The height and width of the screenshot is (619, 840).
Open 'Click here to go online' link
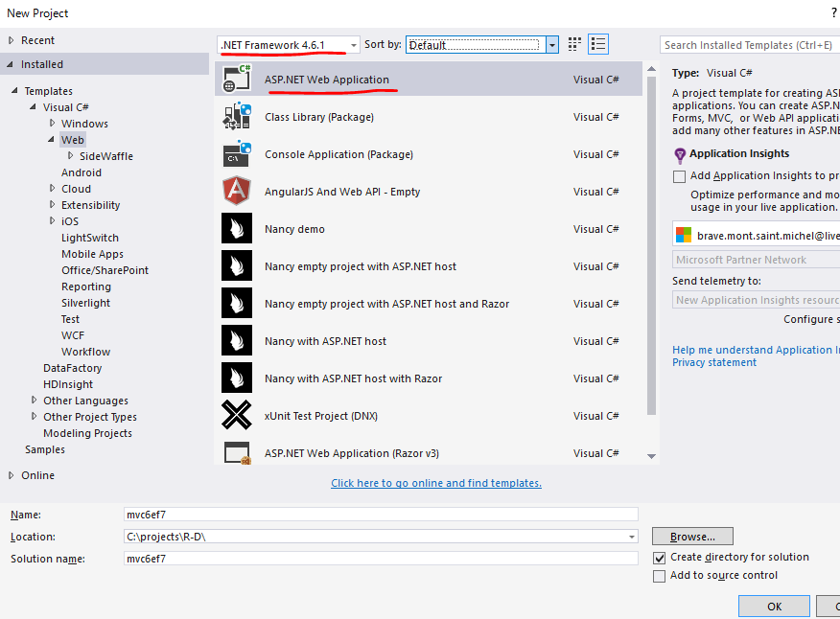point(436,483)
